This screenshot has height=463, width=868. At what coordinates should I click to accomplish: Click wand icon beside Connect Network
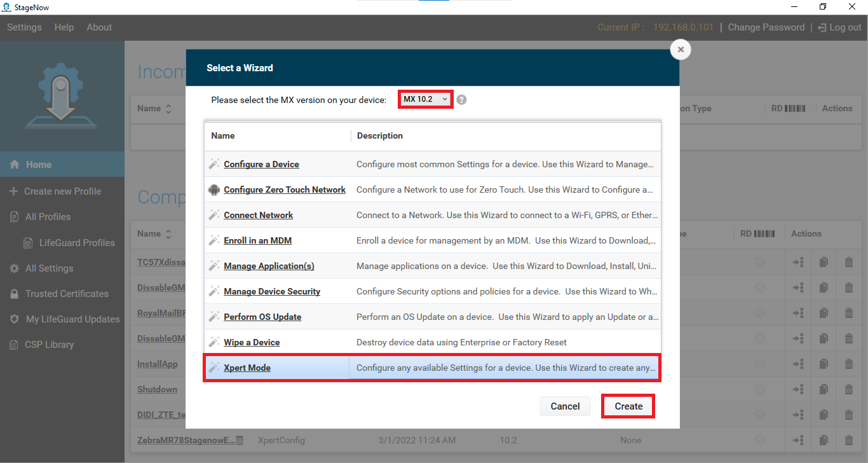pos(214,215)
